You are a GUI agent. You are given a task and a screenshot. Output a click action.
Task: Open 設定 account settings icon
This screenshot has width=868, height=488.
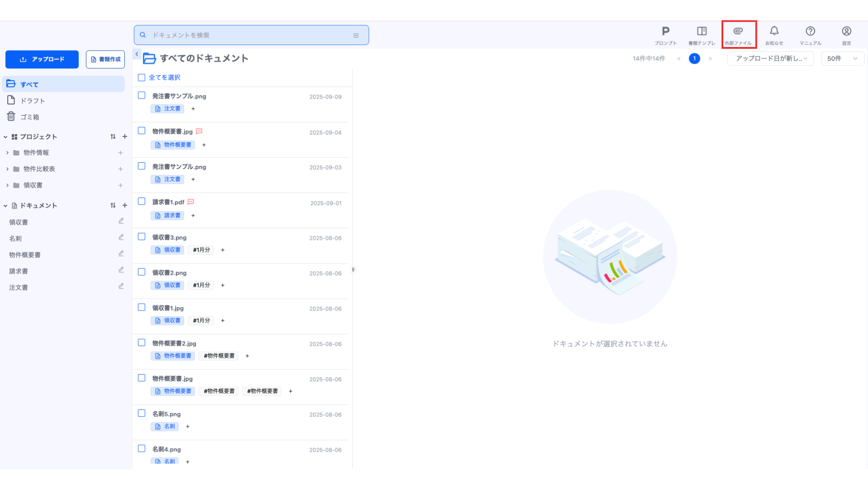click(846, 35)
